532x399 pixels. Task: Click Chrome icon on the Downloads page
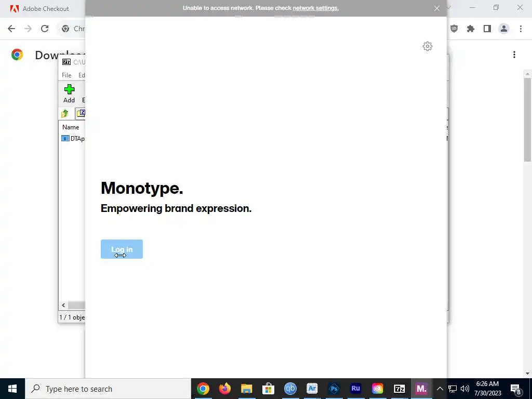[17, 55]
